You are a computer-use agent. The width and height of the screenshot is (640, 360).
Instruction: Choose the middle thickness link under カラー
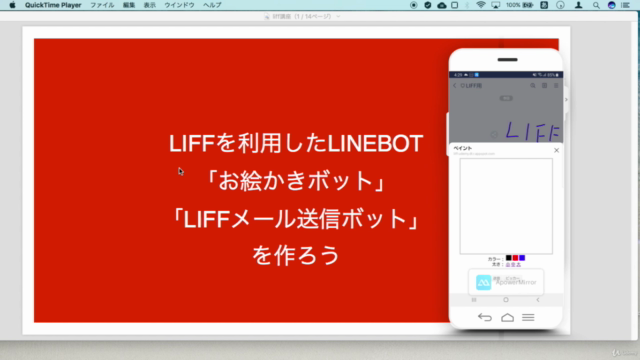tap(513, 264)
